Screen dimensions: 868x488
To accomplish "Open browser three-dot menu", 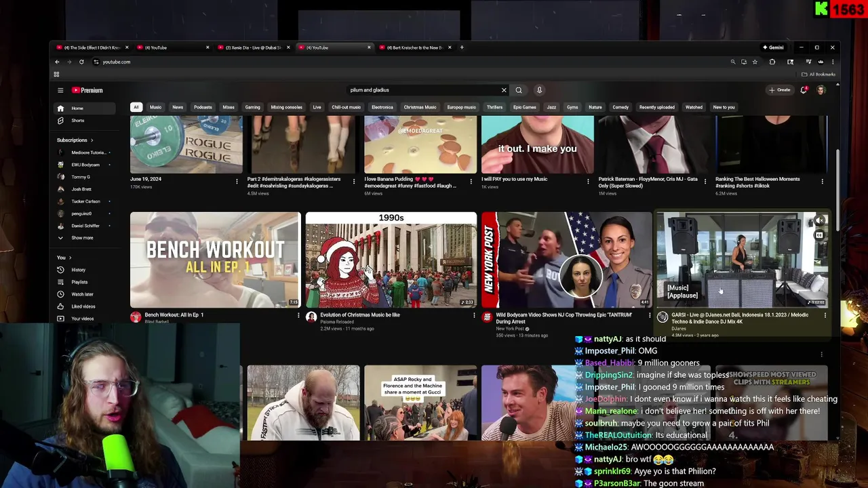I will click(833, 62).
